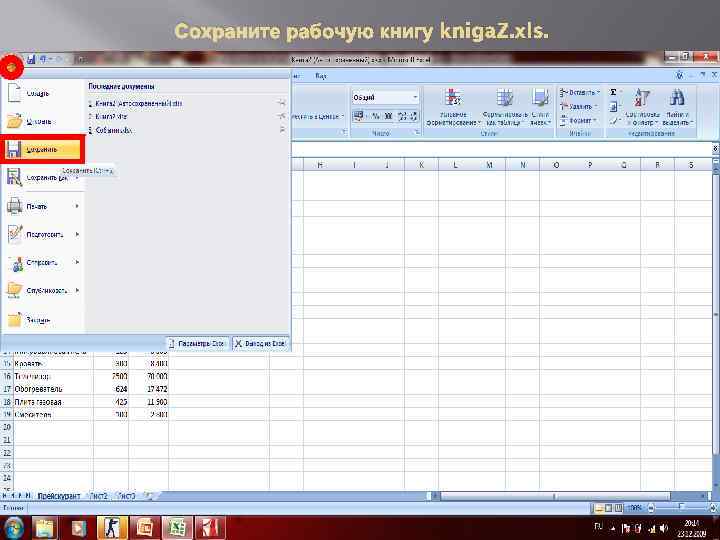This screenshot has height=540, width=720.
Task: Click the Fill icon below AutoSum
Action: (613, 107)
